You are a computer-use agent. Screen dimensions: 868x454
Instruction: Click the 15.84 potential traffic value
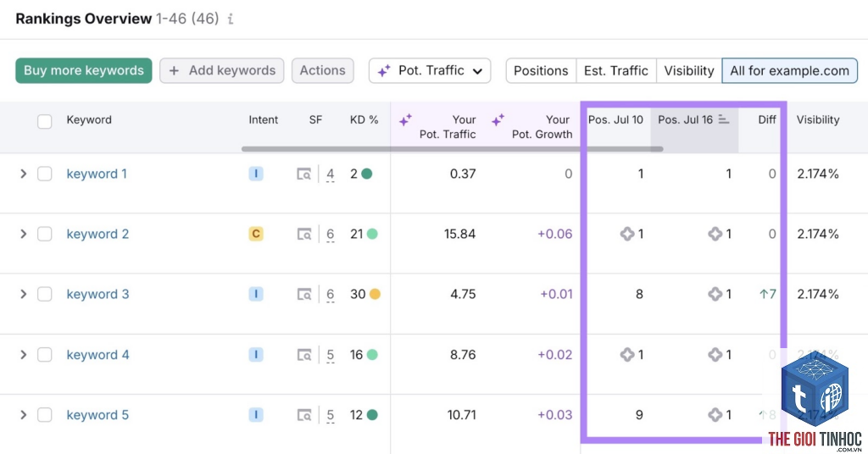point(459,234)
